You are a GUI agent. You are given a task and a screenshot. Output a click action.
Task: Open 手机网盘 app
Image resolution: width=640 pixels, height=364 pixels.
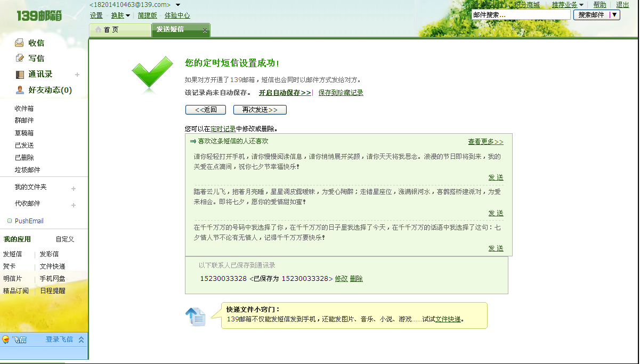pyautogui.click(x=53, y=279)
